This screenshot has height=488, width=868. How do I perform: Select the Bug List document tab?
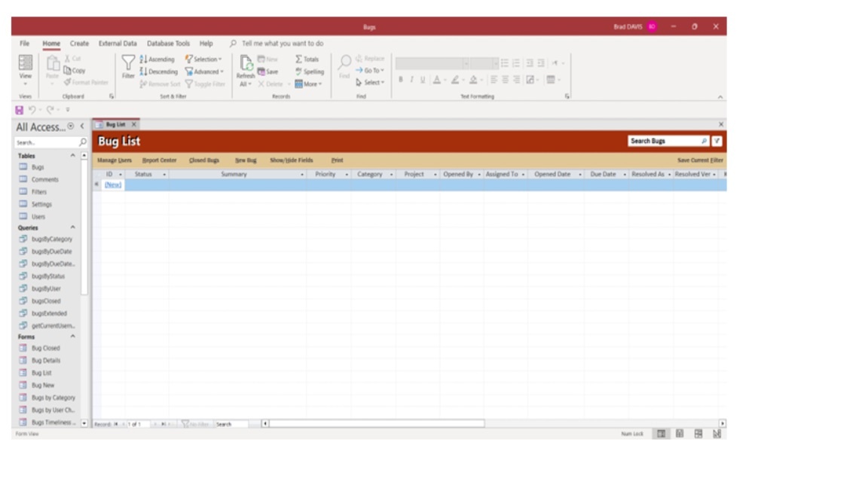tap(116, 124)
